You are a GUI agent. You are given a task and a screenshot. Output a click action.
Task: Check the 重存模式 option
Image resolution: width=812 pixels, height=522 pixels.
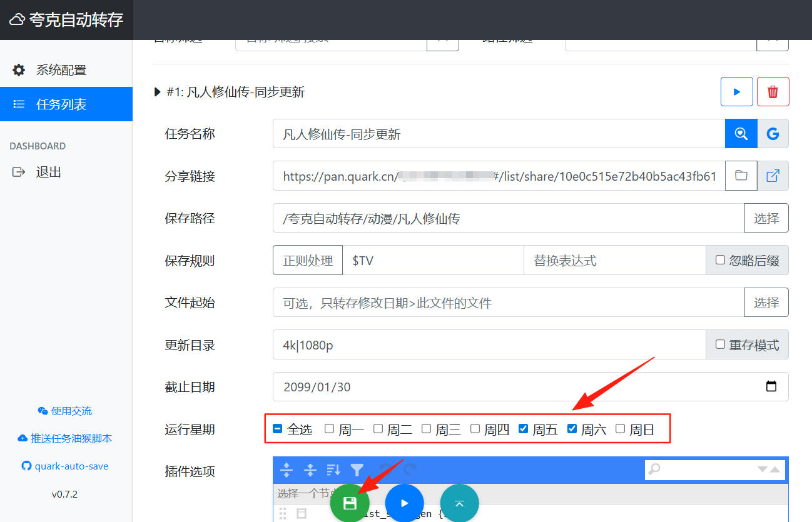coord(720,344)
